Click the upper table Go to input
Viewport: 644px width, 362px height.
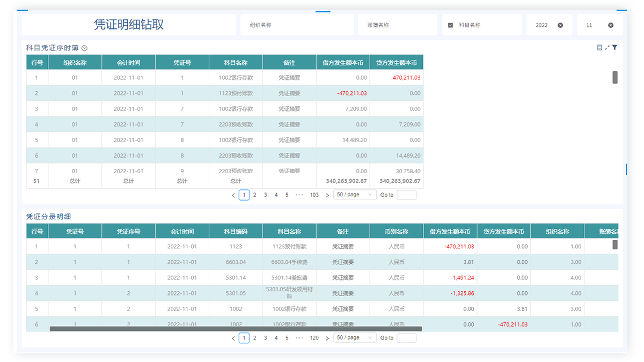pos(406,195)
